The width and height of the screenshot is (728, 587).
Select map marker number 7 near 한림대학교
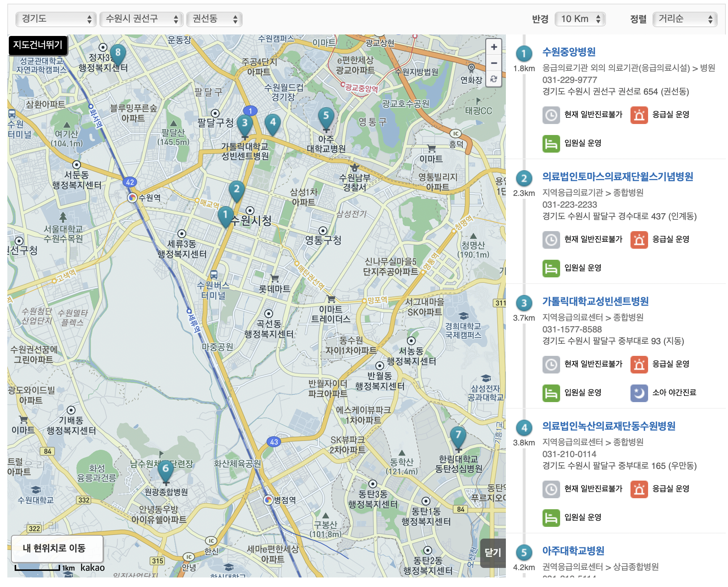point(458,435)
